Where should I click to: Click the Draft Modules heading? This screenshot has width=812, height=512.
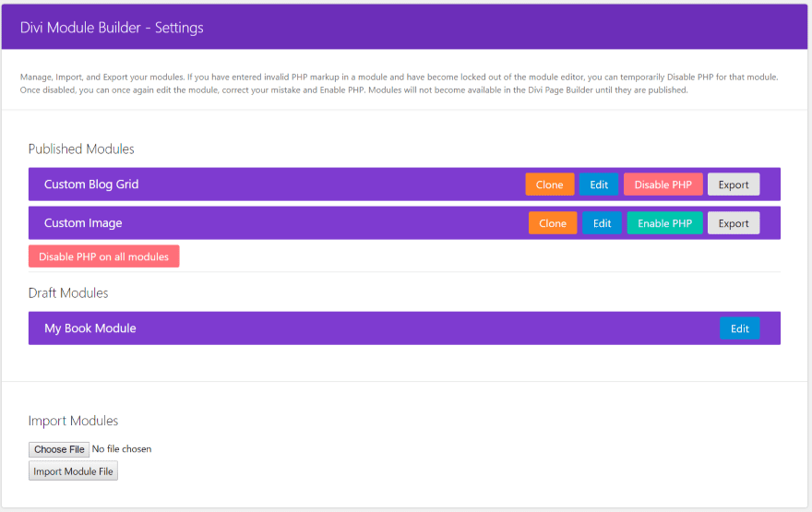tap(68, 292)
